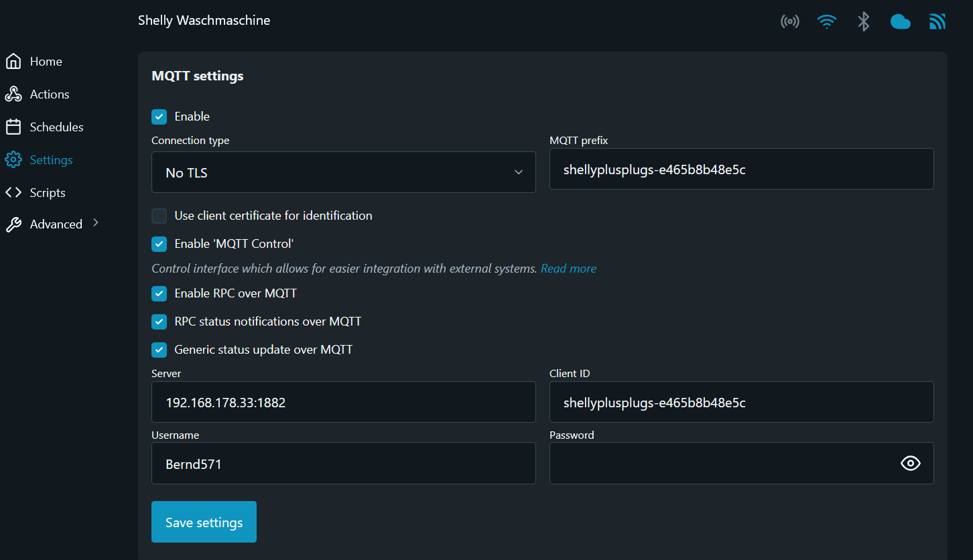Click the access point status icon

[790, 21]
